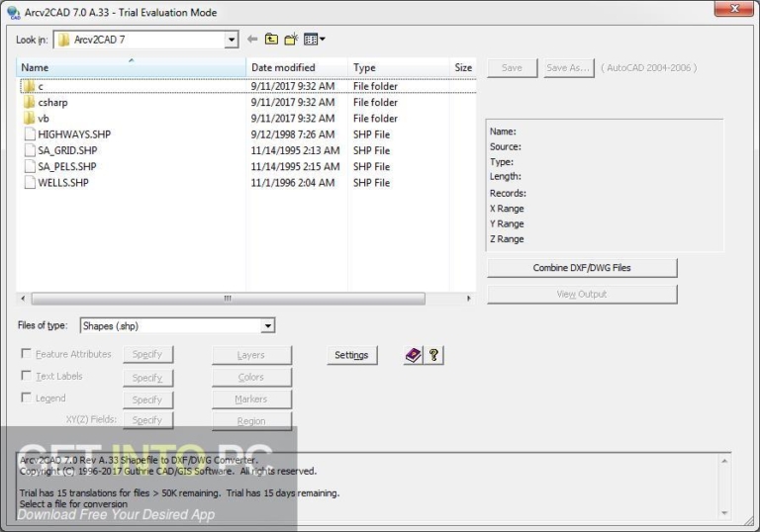Screen dimensions: 760x532
Task: Click 'File folder' type in csharp row
Action: pos(375,102)
